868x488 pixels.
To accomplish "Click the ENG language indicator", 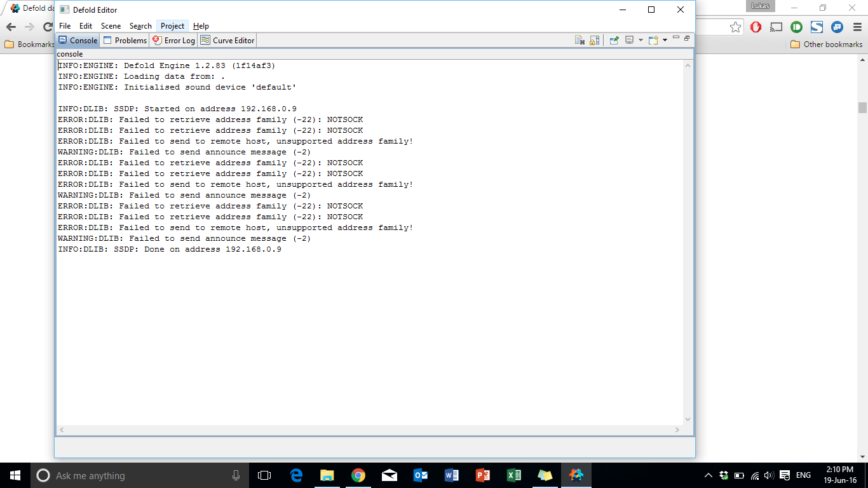I will 803,475.
